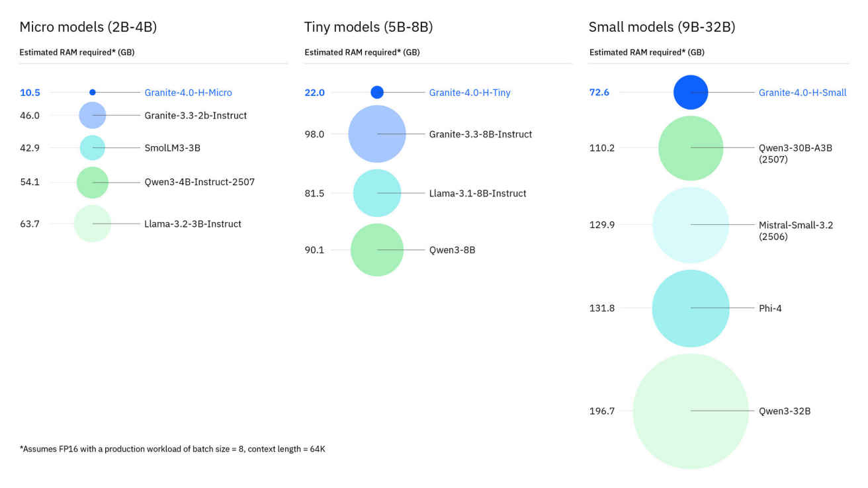The height and width of the screenshot is (488, 868).
Task: Click the 196.7 RAM value
Action: click(602, 411)
